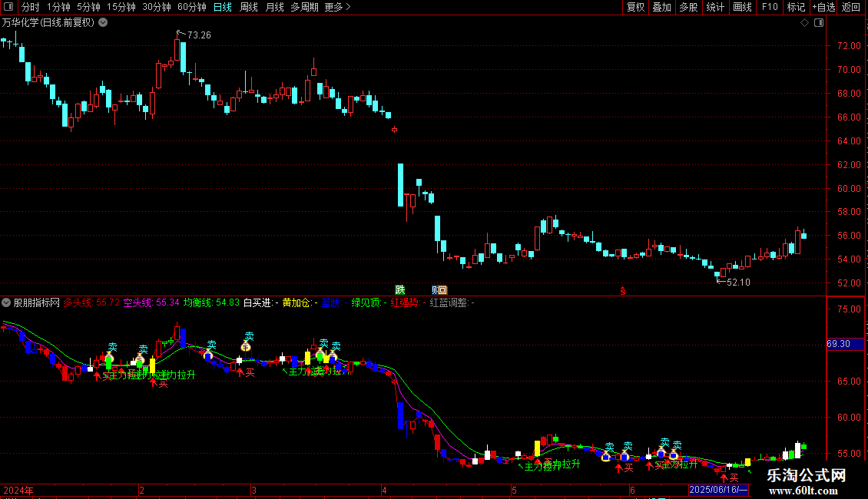The image size is (868, 499).
Task: Toggle the left sidebar panel icon
Action: coord(8,7)
